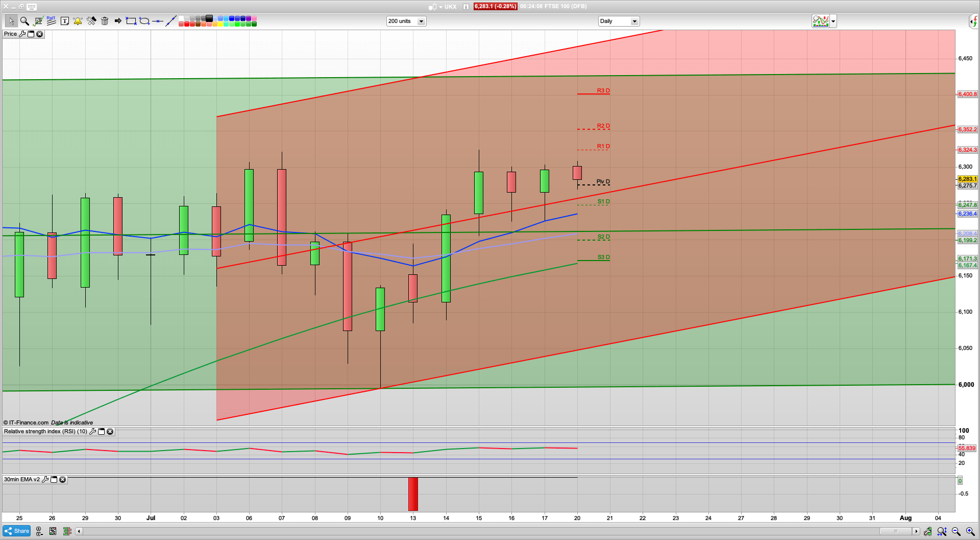
Task: Choose the text annotation tool
Action: point(65,21)
